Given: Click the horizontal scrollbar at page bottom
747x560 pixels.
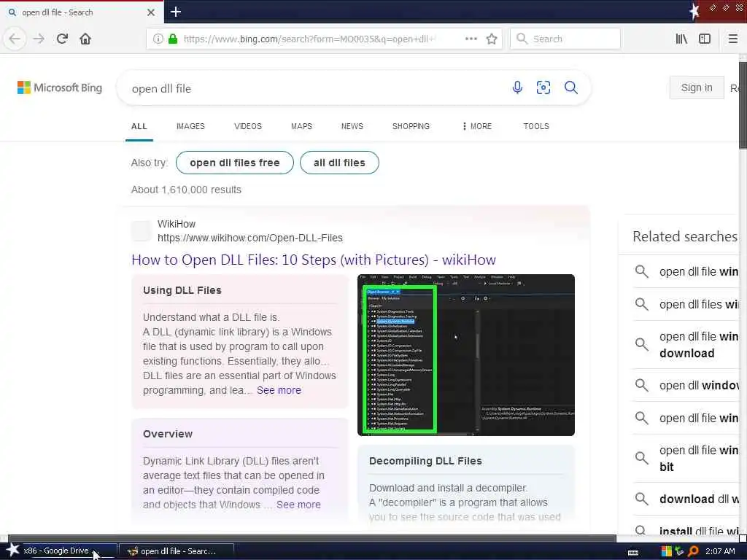Looking at the screenshot, I should pos(312,538).
